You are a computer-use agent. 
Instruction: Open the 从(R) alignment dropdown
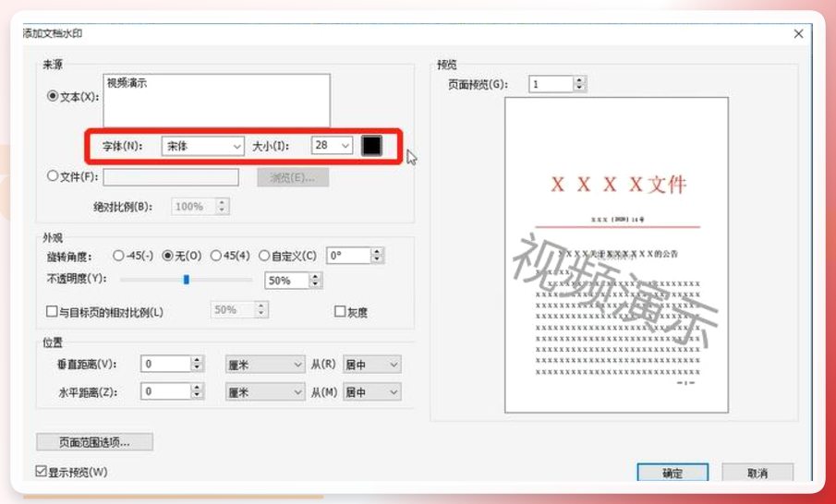pyautogui.click(x=371, y=365)
